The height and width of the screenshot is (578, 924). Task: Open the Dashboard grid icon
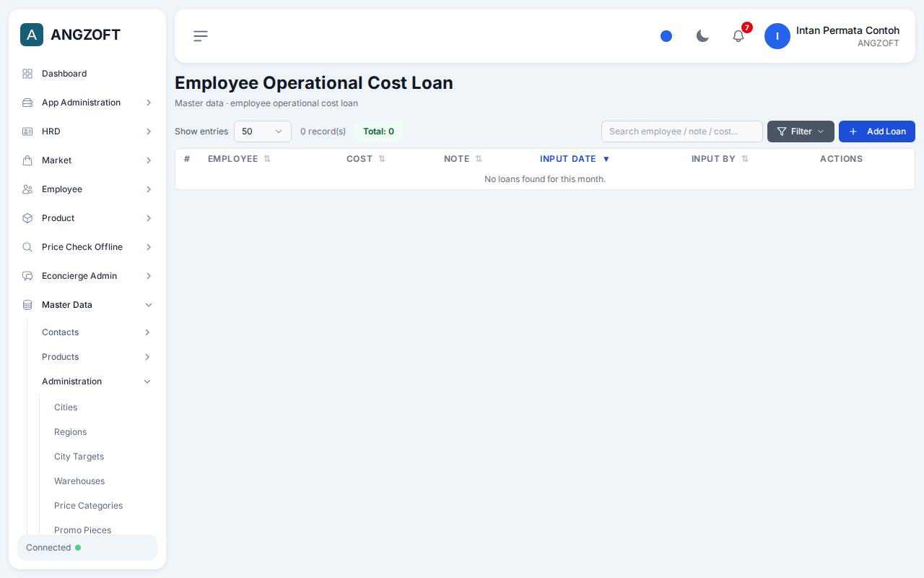point(27,74)
